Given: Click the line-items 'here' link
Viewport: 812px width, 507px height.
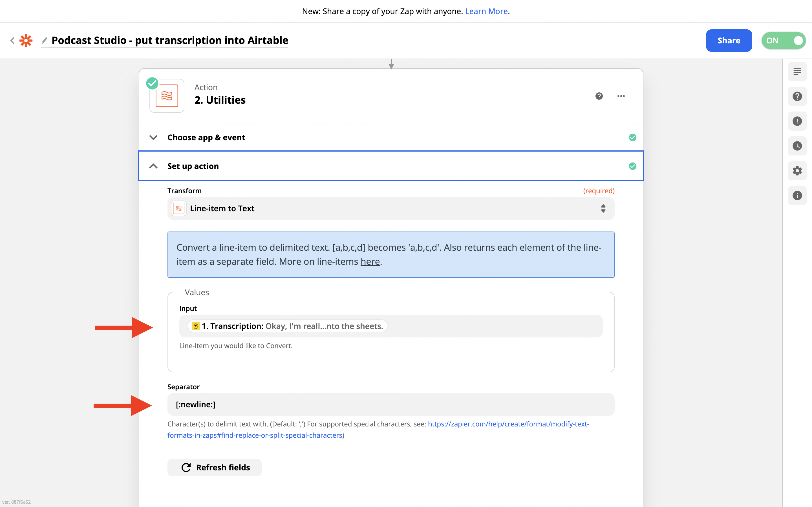Looking at the screenshot, I should click(370, 262).
